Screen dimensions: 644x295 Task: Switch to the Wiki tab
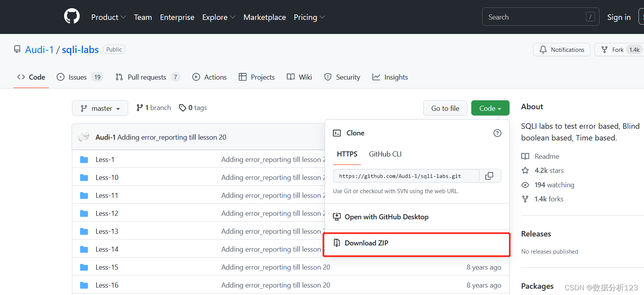point(299,77)
